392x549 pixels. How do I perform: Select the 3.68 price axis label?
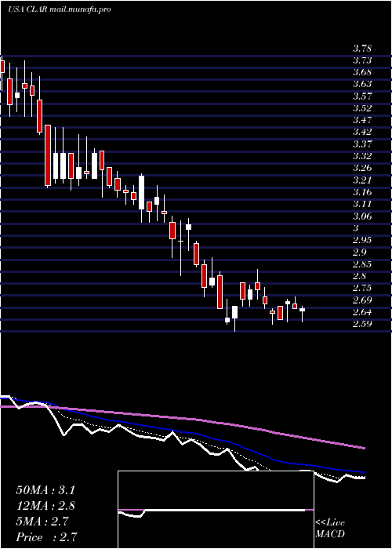[362, 72]
